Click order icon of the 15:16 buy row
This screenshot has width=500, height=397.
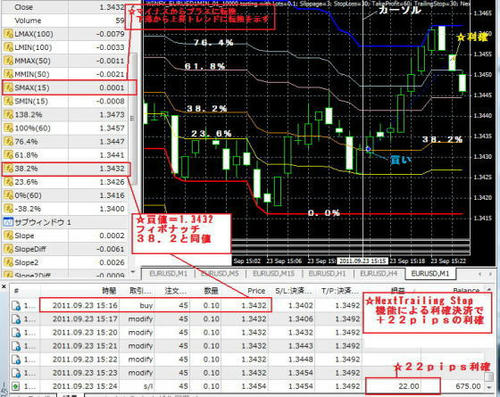pos(16,306)
